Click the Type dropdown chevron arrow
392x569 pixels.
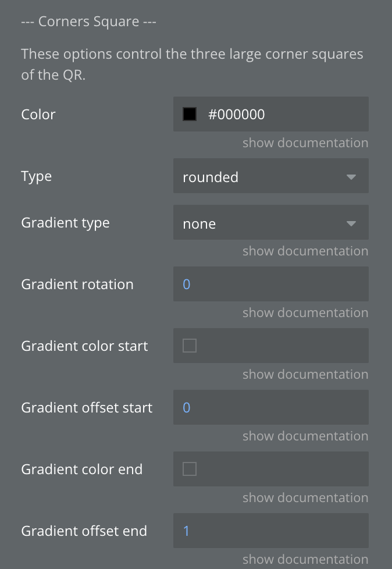[x=351, y=177]
